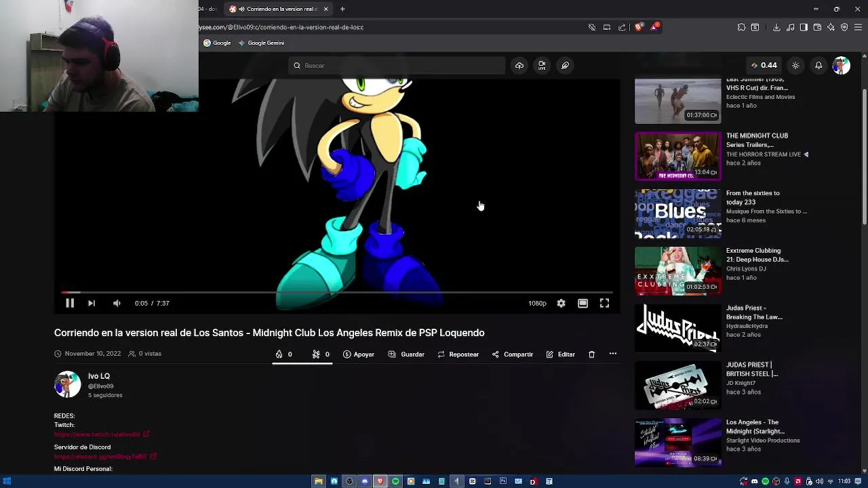Open the Brave playlist music note icon
868x488 pixels.
click(790, 27)
